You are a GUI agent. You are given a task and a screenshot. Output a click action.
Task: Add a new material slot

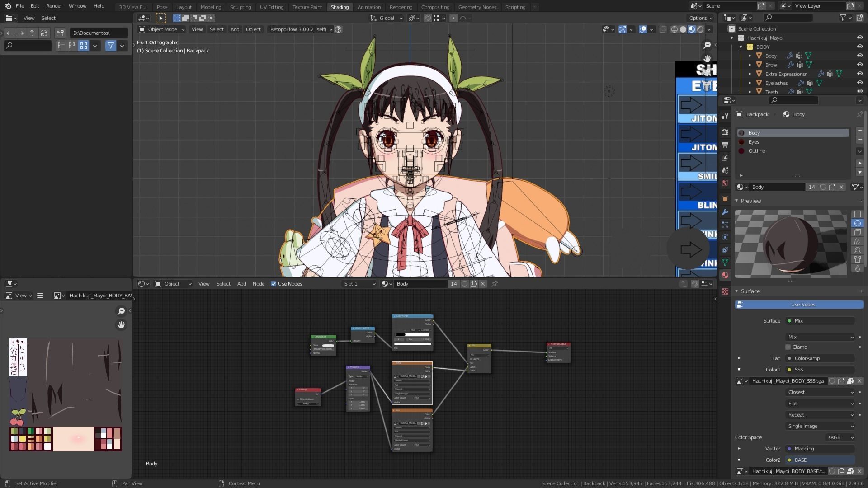click(x=859, y=131)
